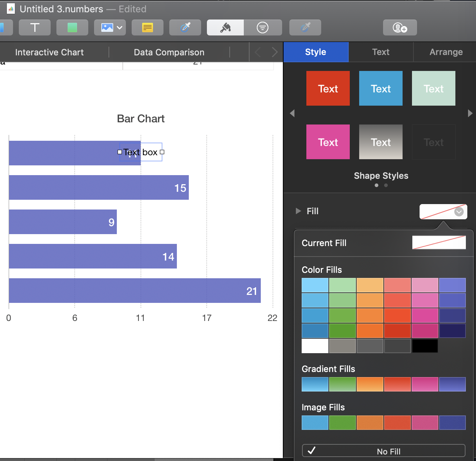Click the bar labeled 15
Viewport: 476px width, 461px height.
99,187
